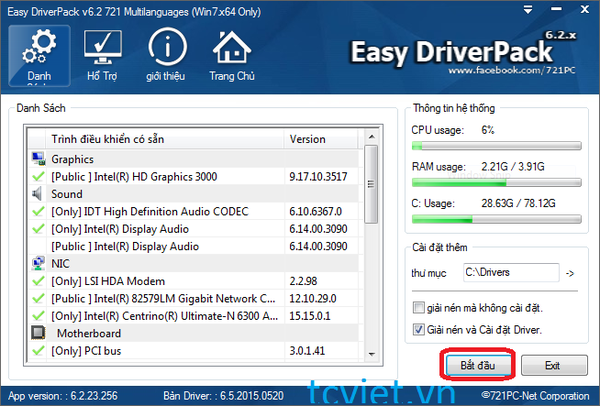Click the Bắt đầu start button

click(x=478, y=365)
